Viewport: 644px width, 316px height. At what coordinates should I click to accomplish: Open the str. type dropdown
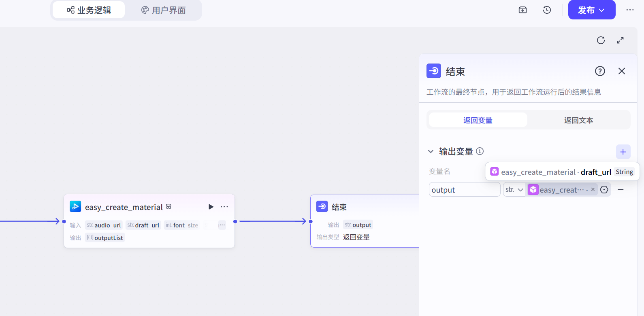[x=514, y=190]
